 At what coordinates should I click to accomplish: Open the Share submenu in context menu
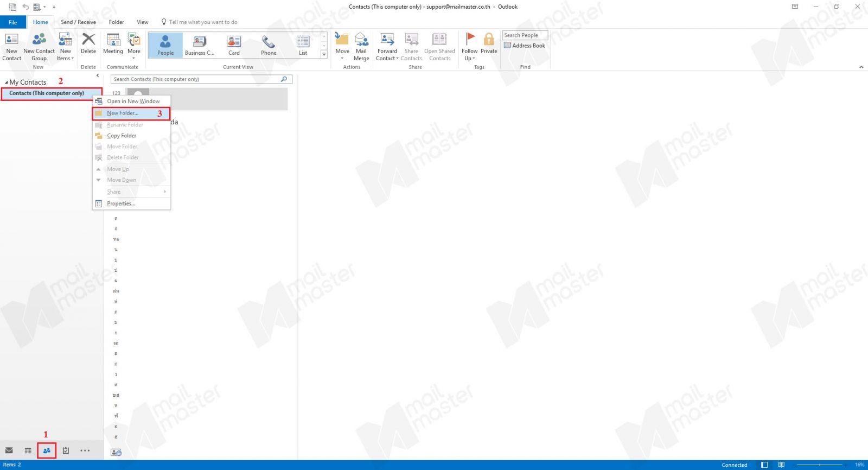(132, 192)
